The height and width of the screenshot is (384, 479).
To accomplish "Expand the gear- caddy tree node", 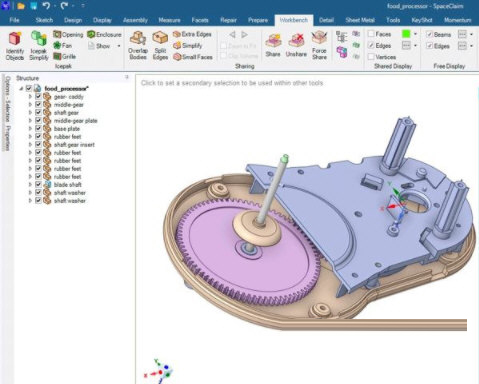I will [x=30, y=97].
